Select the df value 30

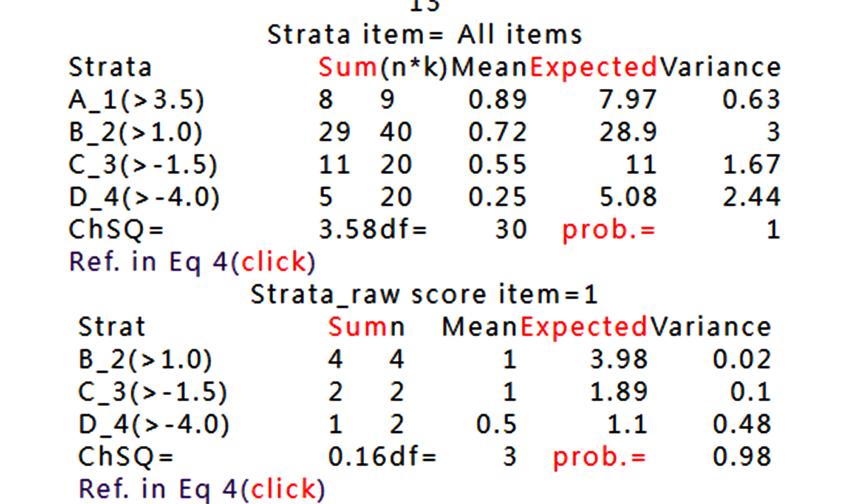pos(511,230)
